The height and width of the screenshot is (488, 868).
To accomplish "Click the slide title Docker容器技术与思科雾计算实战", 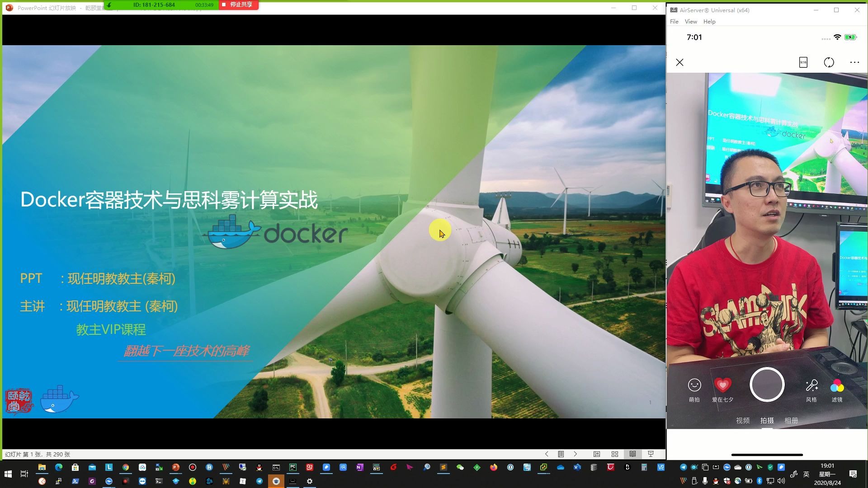I will [x=169, y=200].
